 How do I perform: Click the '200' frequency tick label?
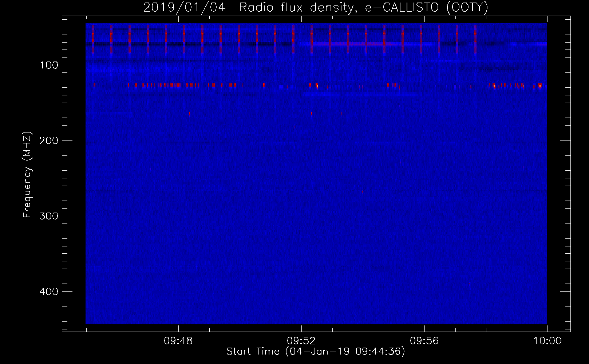click(49, 141)
